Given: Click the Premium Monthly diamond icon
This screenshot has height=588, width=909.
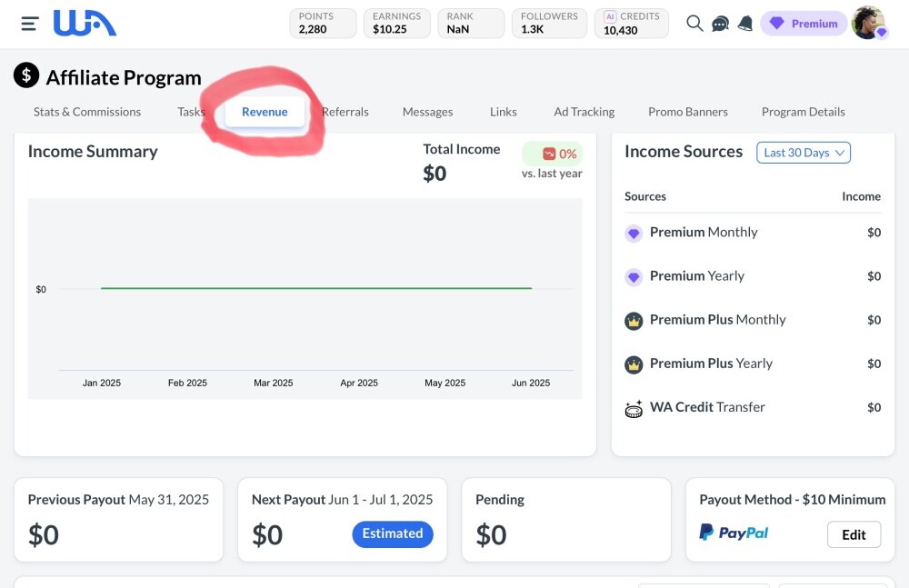Looking at the screenshot, I should pyautogui.click(x=634, y=234).
